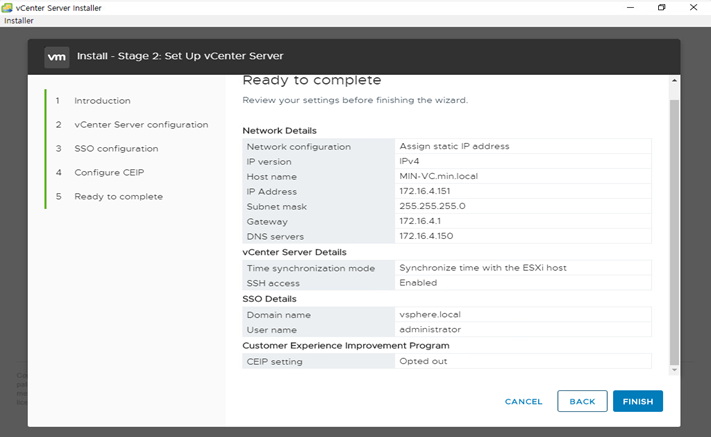711x437 pixels.
Task: Click the 'Time synchronization mode' label
Action: [311, 268]
